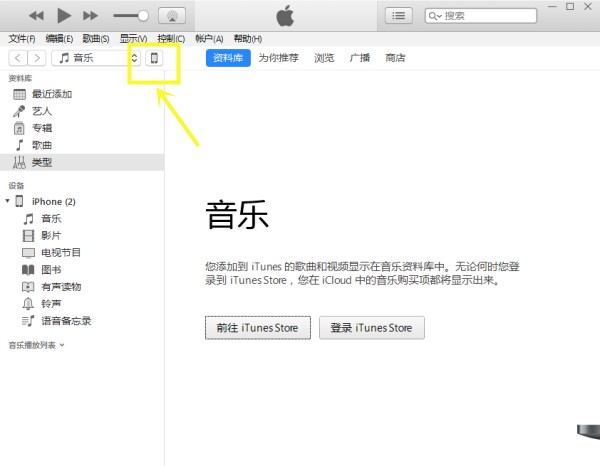Screen dimensions: 600x466
Task: Expand the 音乐播放列表 section chevron
Action: point(62,345)
